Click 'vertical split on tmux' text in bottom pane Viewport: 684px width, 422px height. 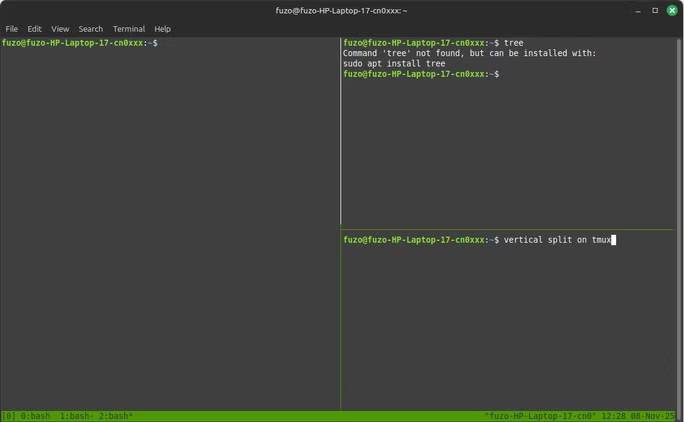click(557, 240)
